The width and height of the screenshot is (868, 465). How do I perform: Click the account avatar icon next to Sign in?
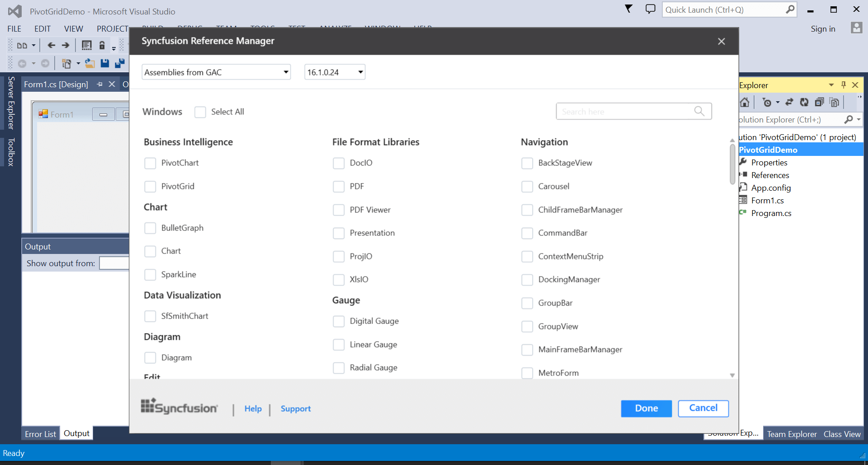[856, 28]
